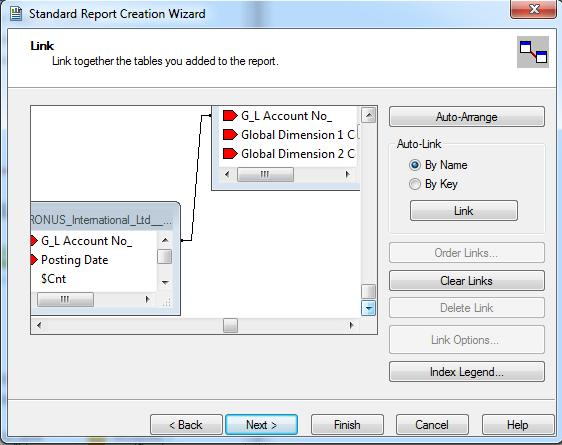
Task: Click link canvas horizontal scroll left arrow
Action: click(x=39, y=325)
